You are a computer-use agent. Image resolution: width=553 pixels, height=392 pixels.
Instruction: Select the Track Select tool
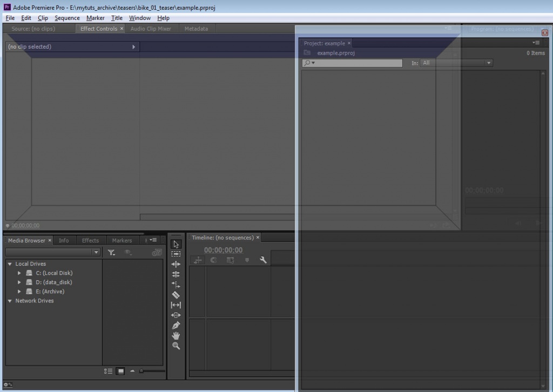(176, 254)
